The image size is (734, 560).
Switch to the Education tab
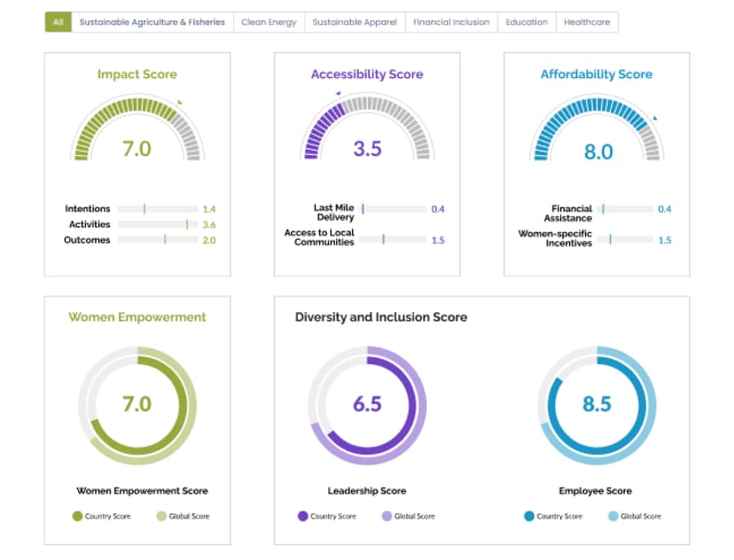click(x=527, y=22)
